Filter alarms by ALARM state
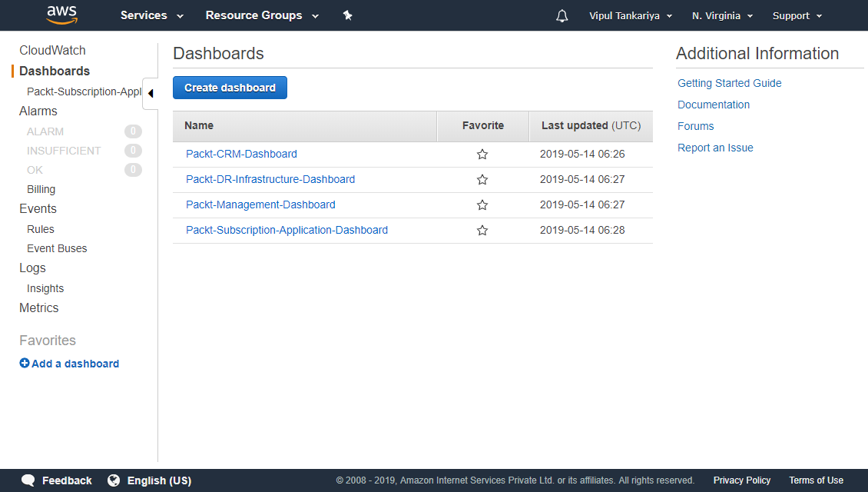868x492 pixels. [45, 132]
